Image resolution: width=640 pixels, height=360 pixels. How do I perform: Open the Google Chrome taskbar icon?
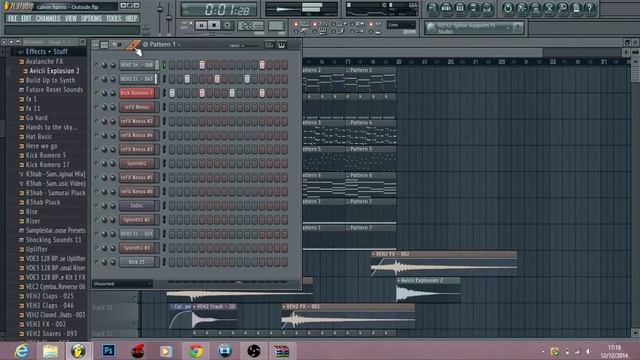point(196,351)
